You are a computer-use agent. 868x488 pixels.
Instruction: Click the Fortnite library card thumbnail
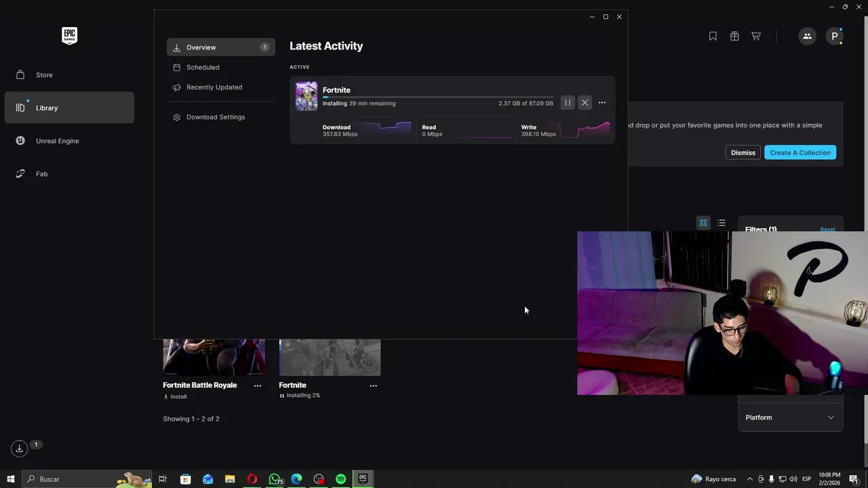(x=330, y=357)
